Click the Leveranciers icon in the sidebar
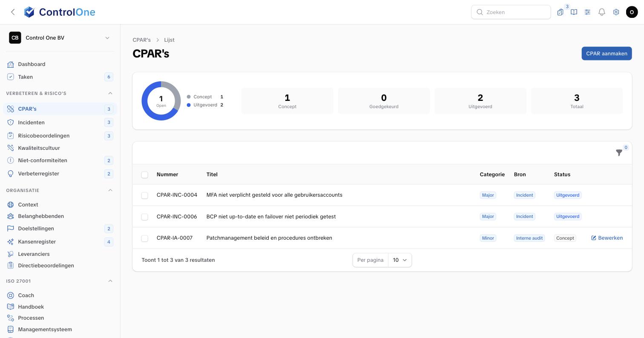This screenshot has width=644, height=338. click(x=11, y=254)
